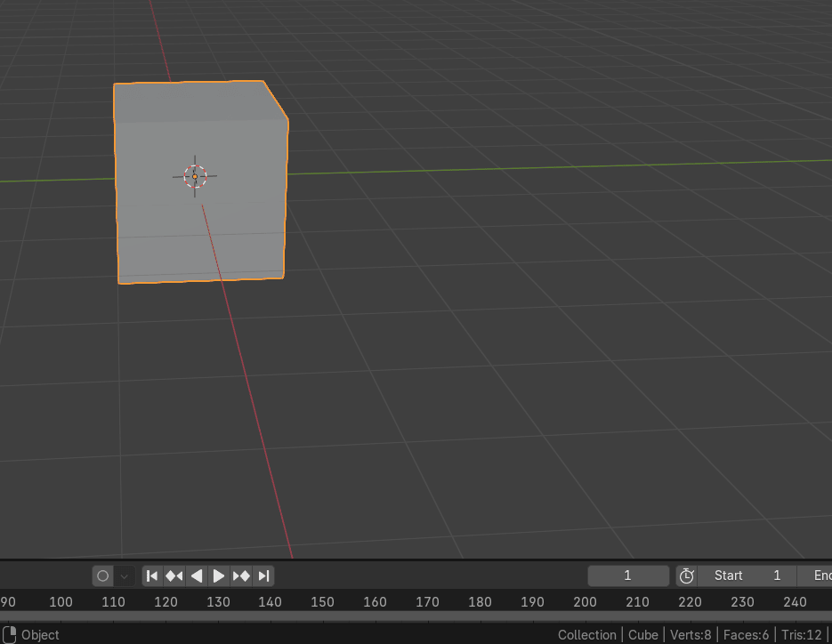This screenshot has height=644, width=832.
Task: Click the Start frame field
Action: coord(747,576)
